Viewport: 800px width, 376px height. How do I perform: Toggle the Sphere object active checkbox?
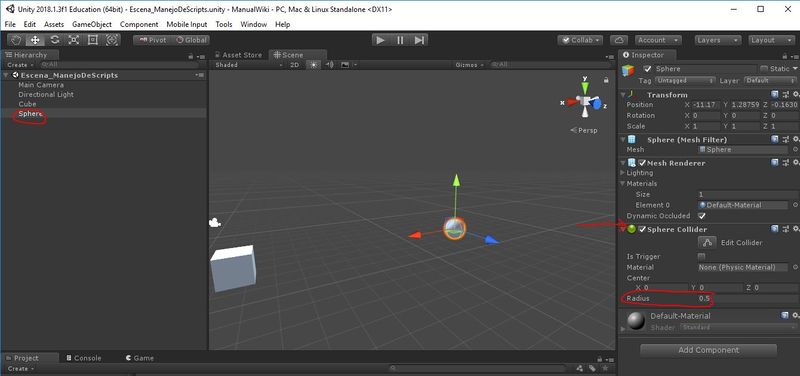[x=648, y=69]
